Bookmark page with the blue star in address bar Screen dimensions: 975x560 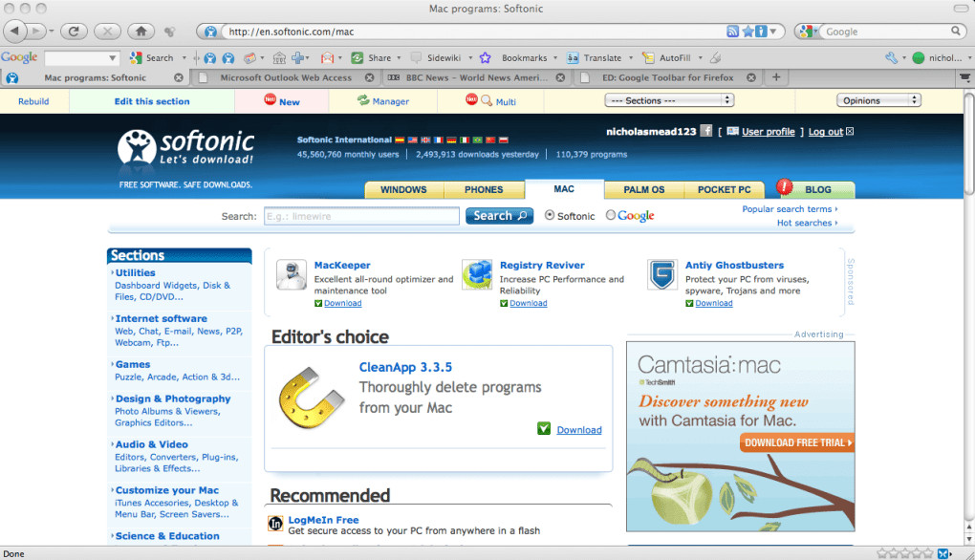point(747,32)
